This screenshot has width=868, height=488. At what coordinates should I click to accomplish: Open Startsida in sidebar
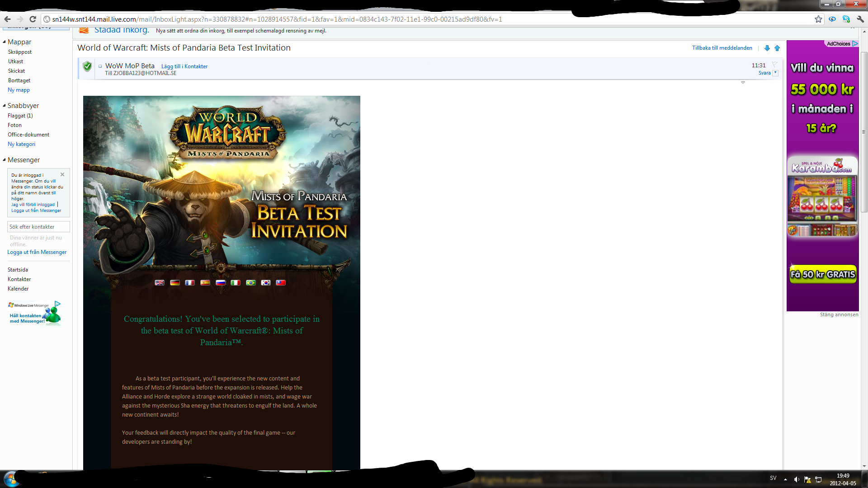18,270
